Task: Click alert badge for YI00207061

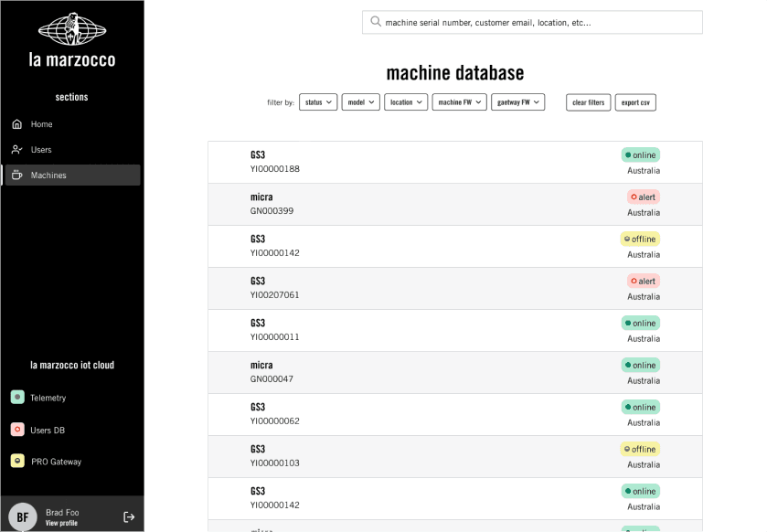Action: (x=644, y=282)
